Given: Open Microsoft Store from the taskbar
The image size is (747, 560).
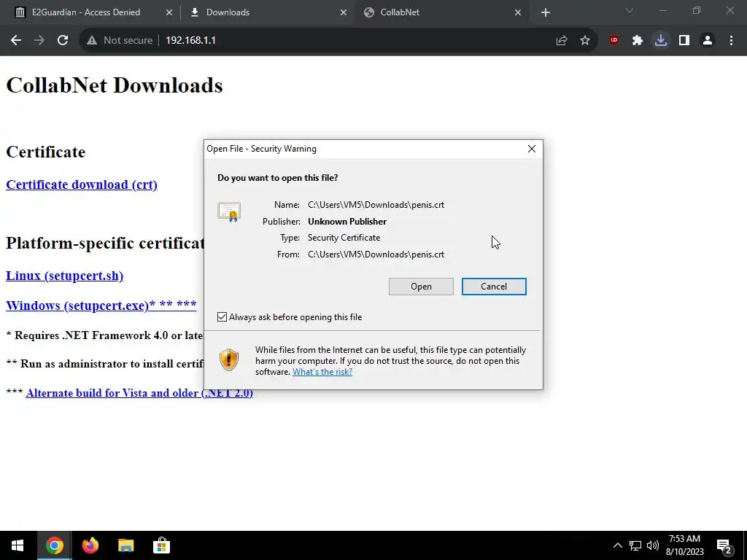Looking at the screenshot, I should click(161, 545).
